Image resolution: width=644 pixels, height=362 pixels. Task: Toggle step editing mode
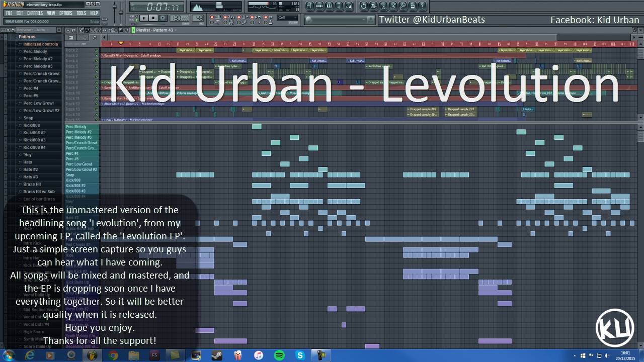pos(242,22)
